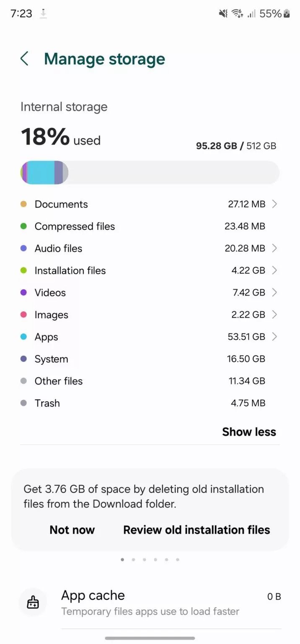This screenshot has width=300, height=644.
Task: Tap the mute icon in status bar
Action: point(223,13)
